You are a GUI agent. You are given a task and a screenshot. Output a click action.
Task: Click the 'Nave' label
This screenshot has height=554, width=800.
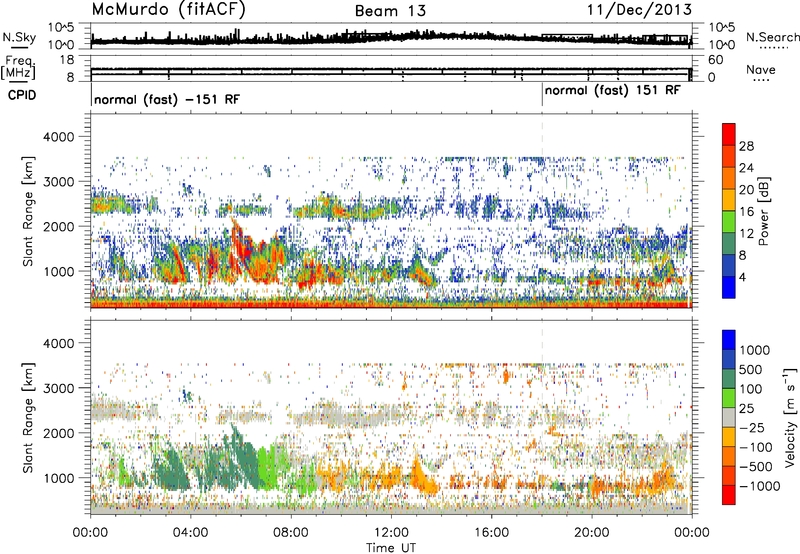(761, 69)
